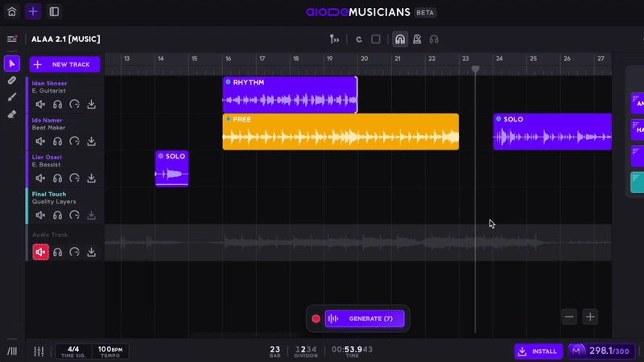Unmute the Audio Track
This screenshot has height=362, width=644.
click(40, 252)
